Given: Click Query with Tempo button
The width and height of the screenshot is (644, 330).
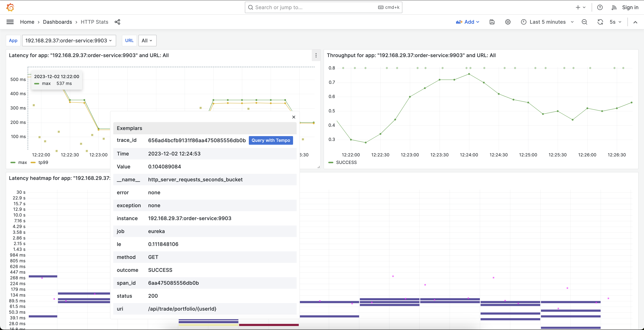Looking at the screenshot, I should pos(271,140).
